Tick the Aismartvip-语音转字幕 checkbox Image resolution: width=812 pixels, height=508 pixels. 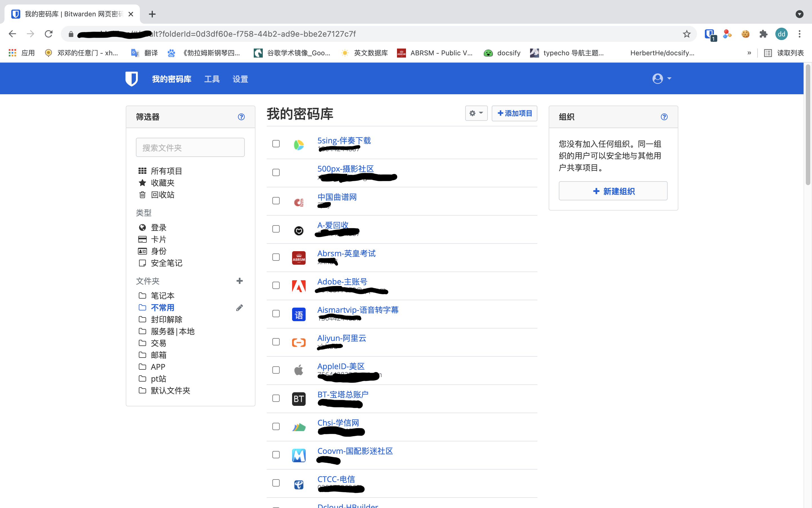pyautogui.click(x=276, y=314)
